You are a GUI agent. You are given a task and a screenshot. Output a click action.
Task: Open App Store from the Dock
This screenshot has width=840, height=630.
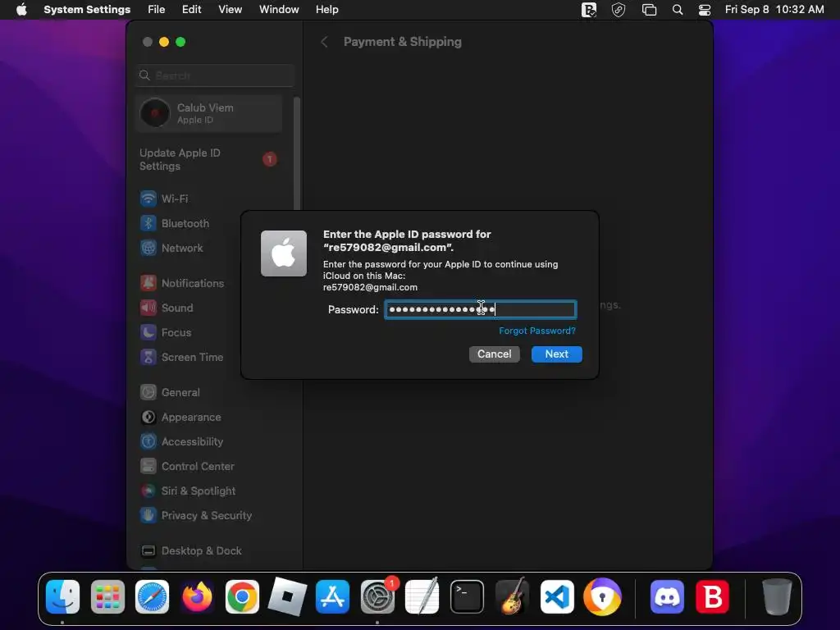tap(332, 597)
